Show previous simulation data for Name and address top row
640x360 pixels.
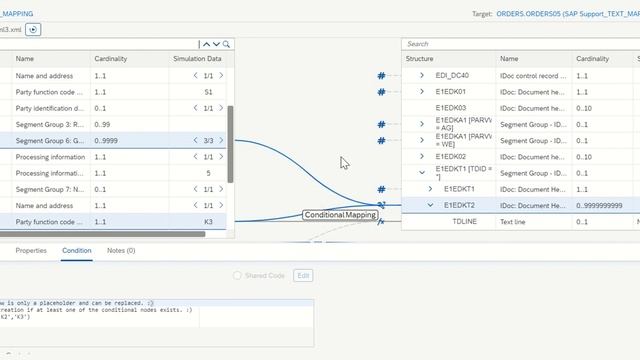pos(196,76)
